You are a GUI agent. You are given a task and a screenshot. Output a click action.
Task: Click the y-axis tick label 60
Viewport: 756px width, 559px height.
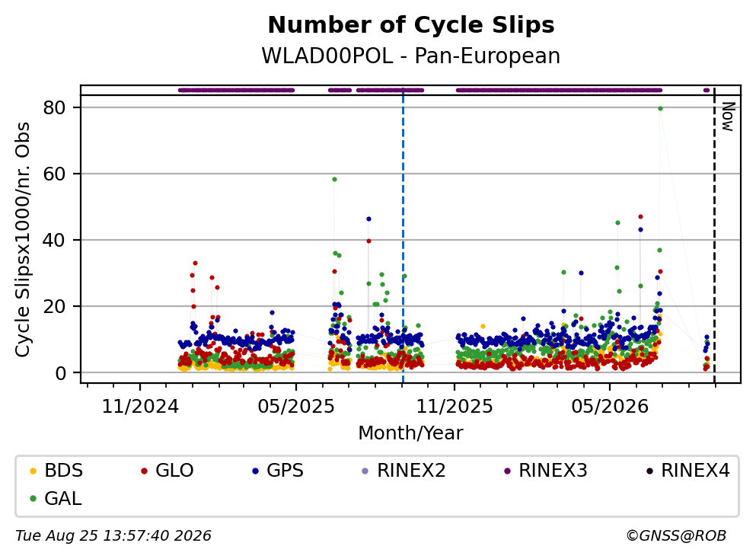[54, 174]
